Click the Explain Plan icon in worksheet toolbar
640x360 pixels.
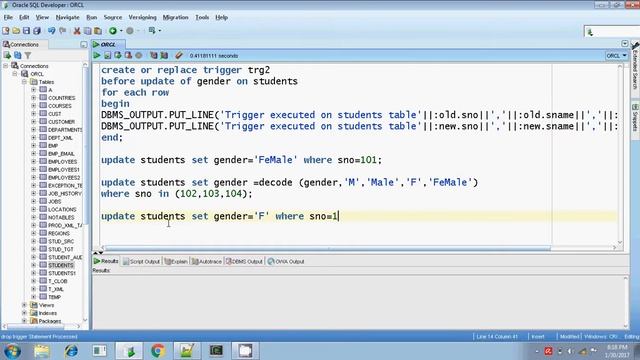tap(164, 56)
